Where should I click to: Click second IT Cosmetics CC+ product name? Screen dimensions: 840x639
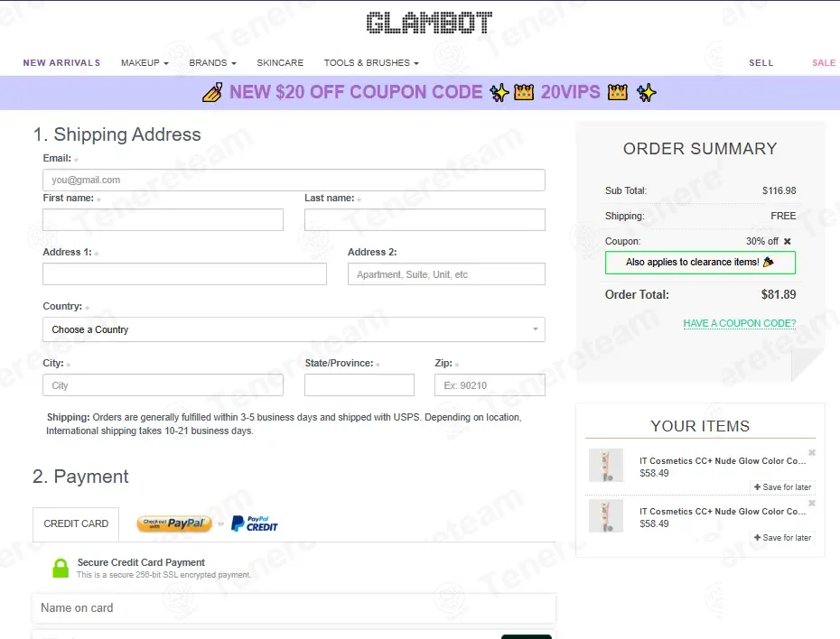(x=723, y=512)
